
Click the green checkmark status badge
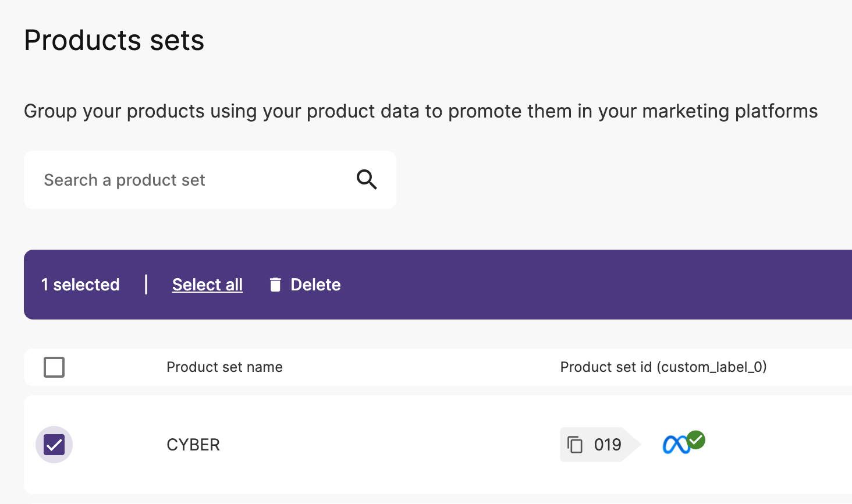tap(696, 440)
